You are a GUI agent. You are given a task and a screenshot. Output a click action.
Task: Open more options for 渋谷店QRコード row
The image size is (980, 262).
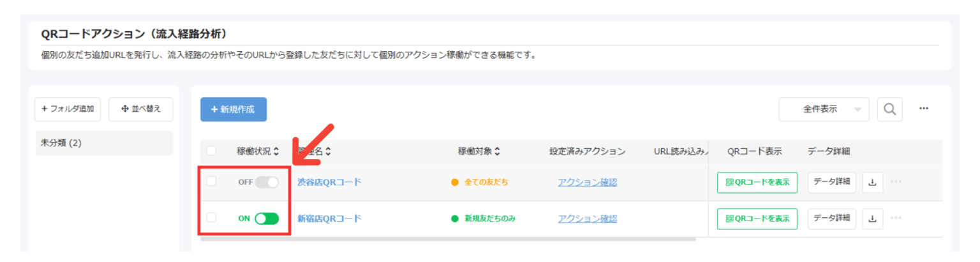pyautogui.click(x=896, y=182)
